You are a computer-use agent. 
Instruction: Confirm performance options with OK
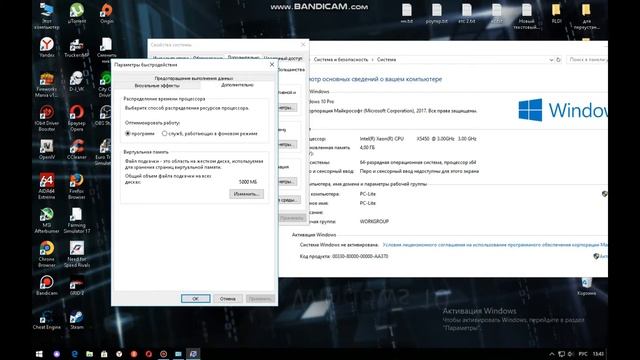(196, 299)
